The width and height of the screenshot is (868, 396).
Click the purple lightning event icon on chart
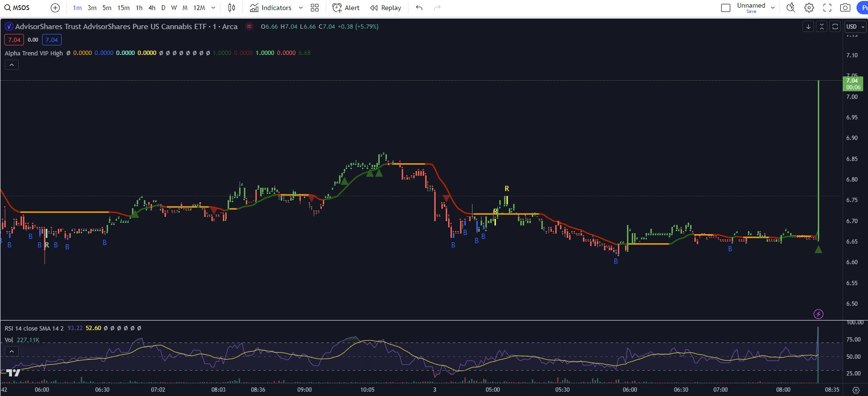(x=818, y=314)
